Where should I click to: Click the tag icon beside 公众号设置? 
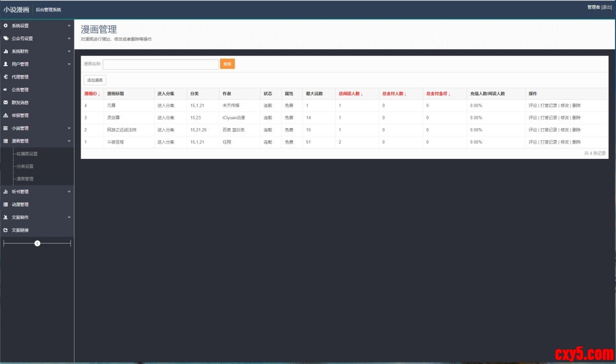tap(6, 38)
